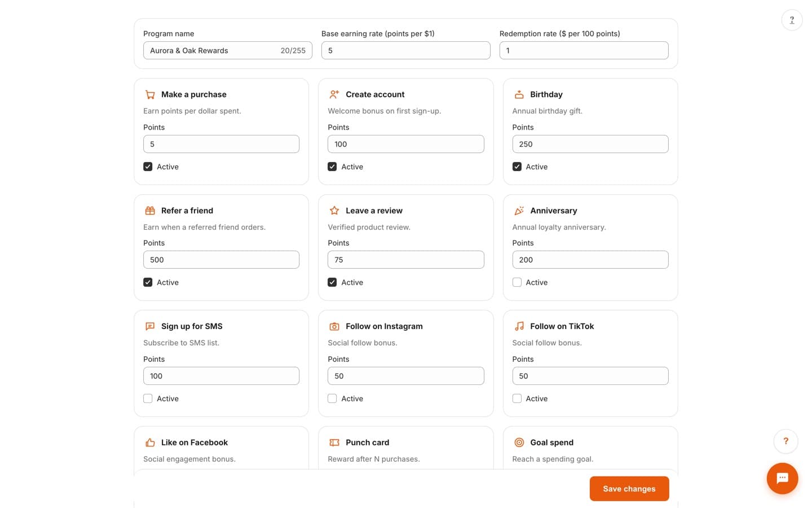Click the Save changes button

629,489
